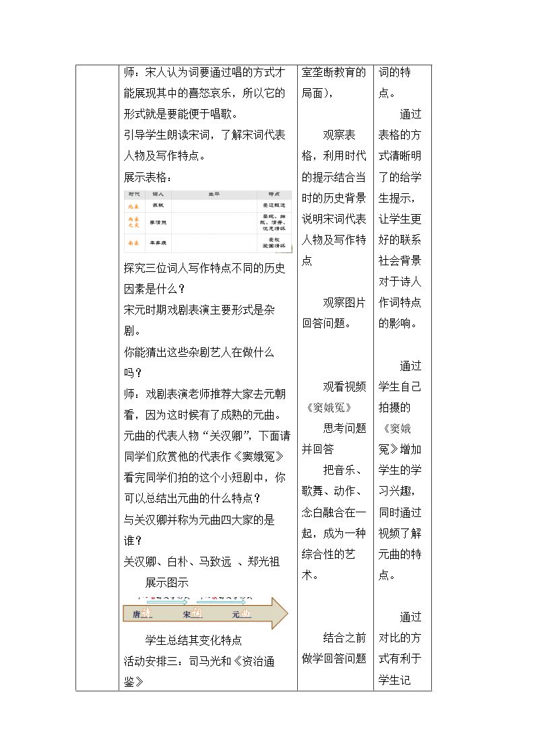535x756 pixels.
Task: Click the text 学生总结其变化特点
Action: click(x=193, y=640)
